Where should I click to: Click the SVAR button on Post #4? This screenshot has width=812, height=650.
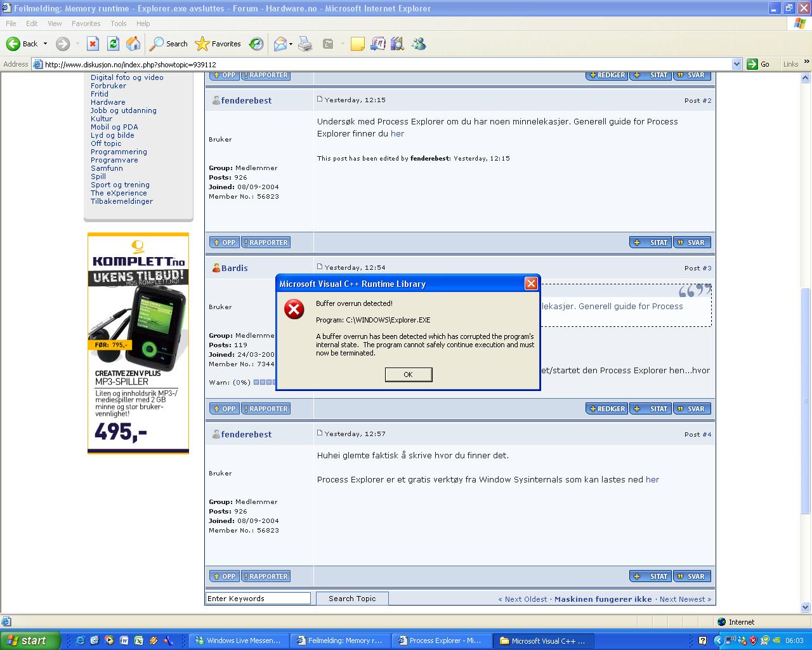[691, 576]
